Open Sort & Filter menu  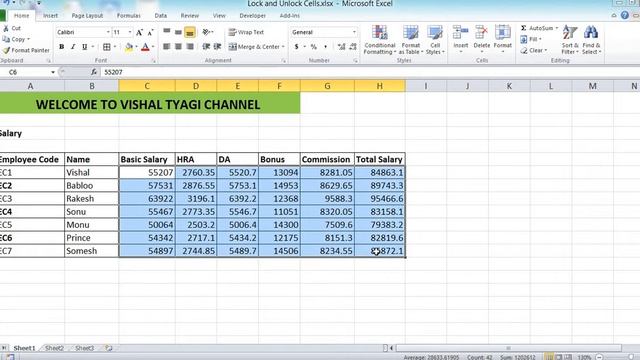[570, 40]
